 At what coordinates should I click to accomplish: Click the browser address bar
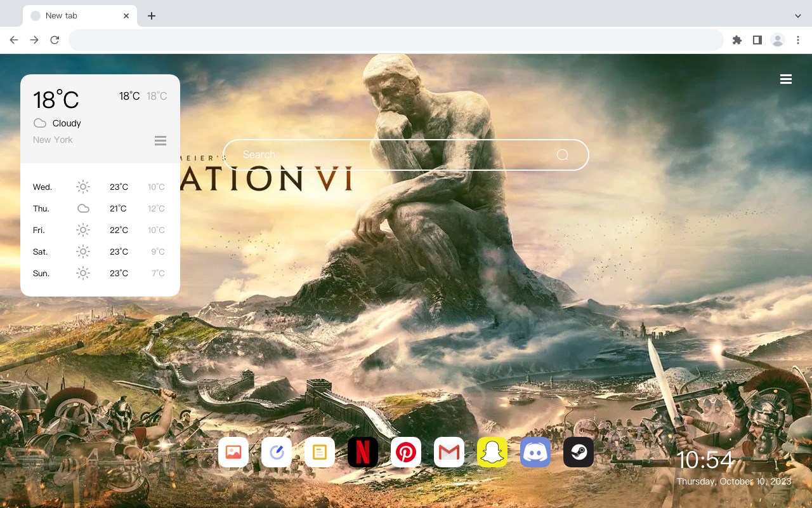(x=396, y=40)
